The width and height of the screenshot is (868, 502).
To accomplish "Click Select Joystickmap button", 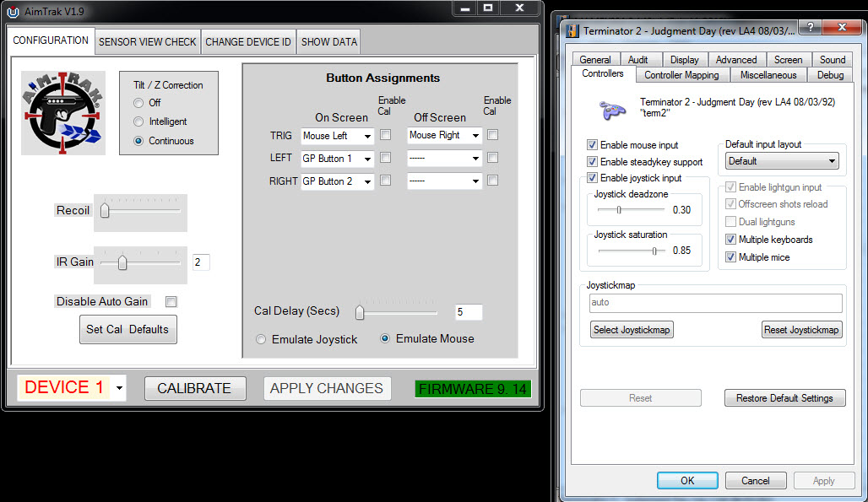I will click(x=632, y=330).
